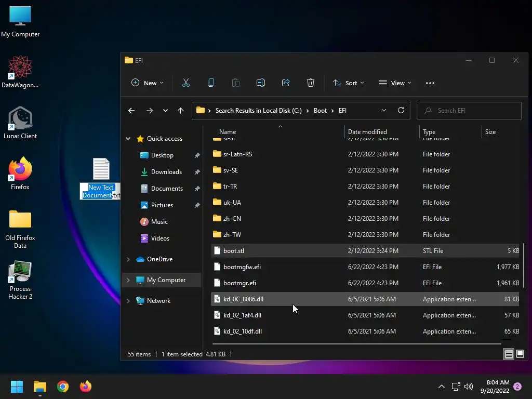Select the boot.stl file
532x399 pixels.
coord(365,251)
